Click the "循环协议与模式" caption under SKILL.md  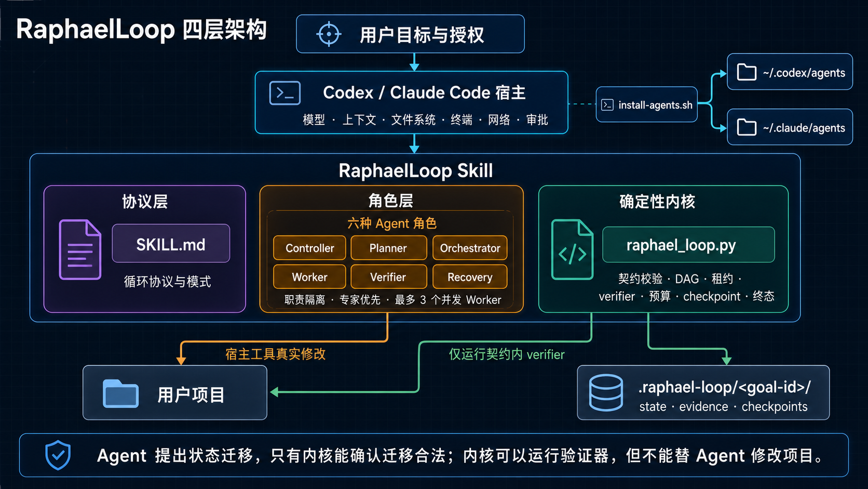[x=168, y=282]
